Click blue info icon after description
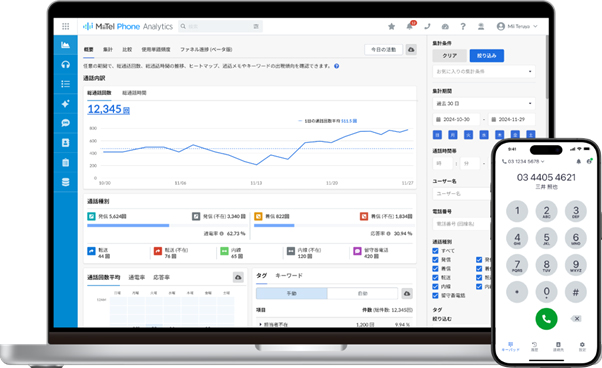This screenshot has height=368, width=602. point(336,66)
